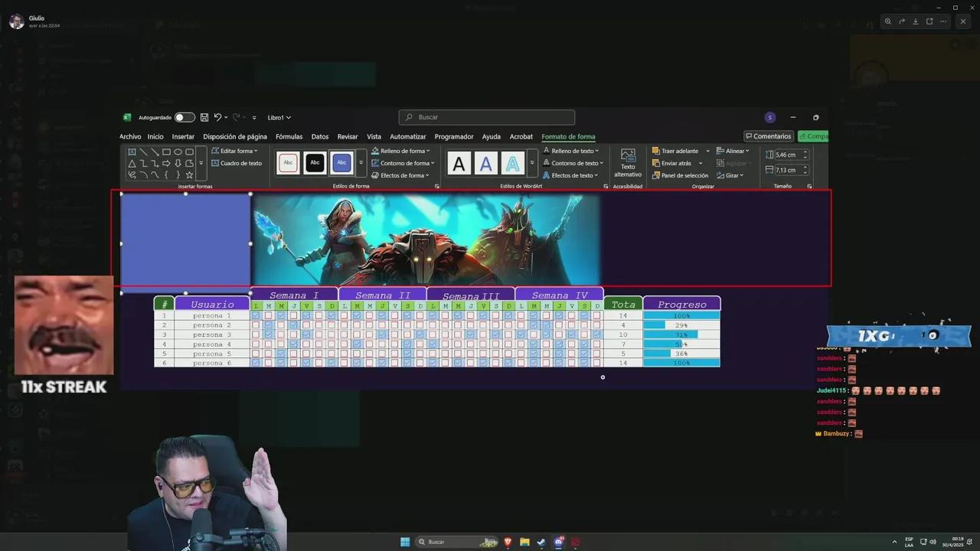Switch to the Programador tab
Screen dimensions: 980x551
454,137
